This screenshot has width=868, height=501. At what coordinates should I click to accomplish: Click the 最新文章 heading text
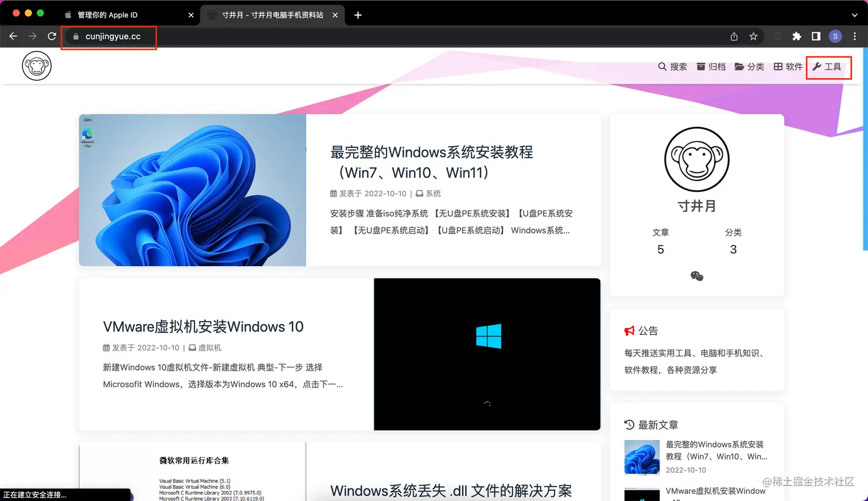(x=658, y=425)
